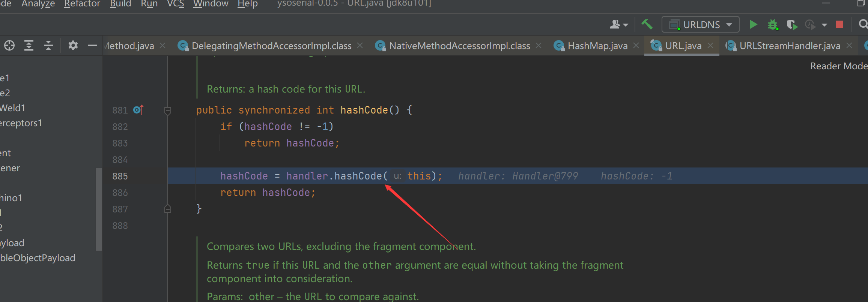Viewport: 868px width, 302px height.
Task: Close the DelegatingMethodAccessorImpl.class tab
Action: click(360, 45)
